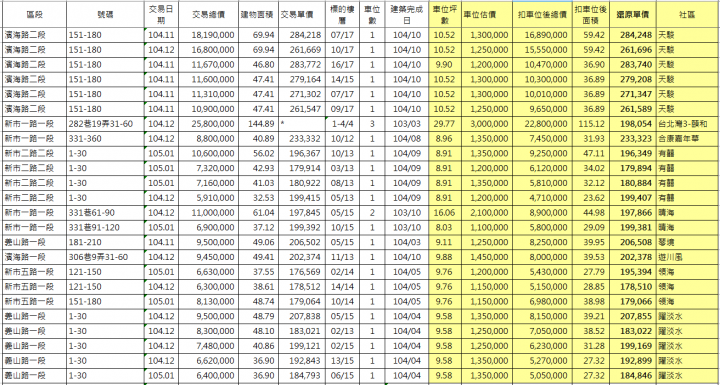Click completion date cell 104/08
Image resolution: width=720 pixels, height=385 pixels.
tap(406, 139)
